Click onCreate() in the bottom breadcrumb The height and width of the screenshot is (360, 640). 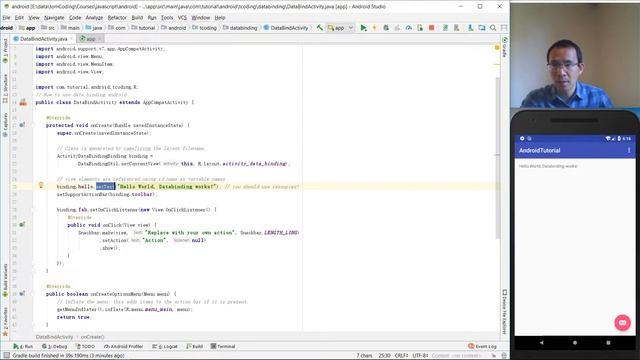(x=93, y=337)
